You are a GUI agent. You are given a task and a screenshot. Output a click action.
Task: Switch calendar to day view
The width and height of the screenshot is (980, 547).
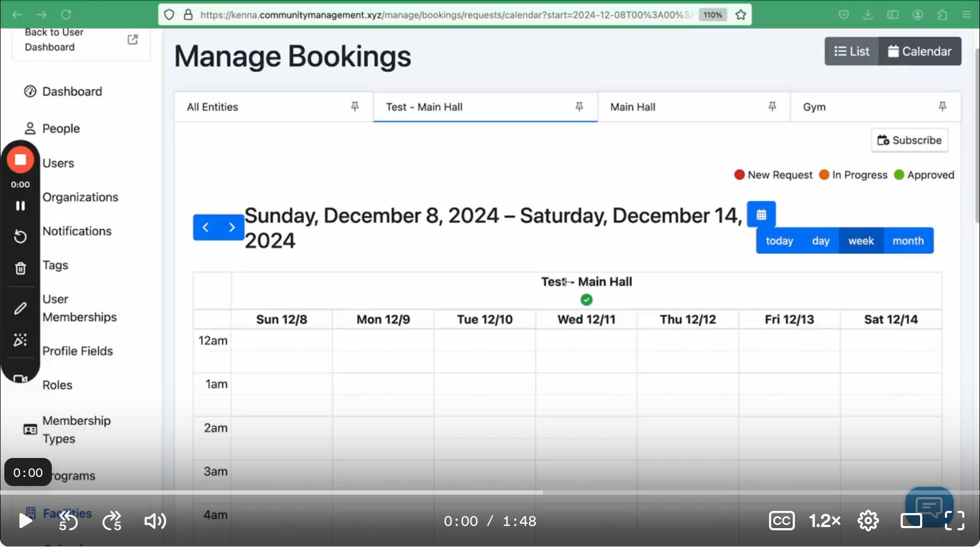(x=820, y=241)
